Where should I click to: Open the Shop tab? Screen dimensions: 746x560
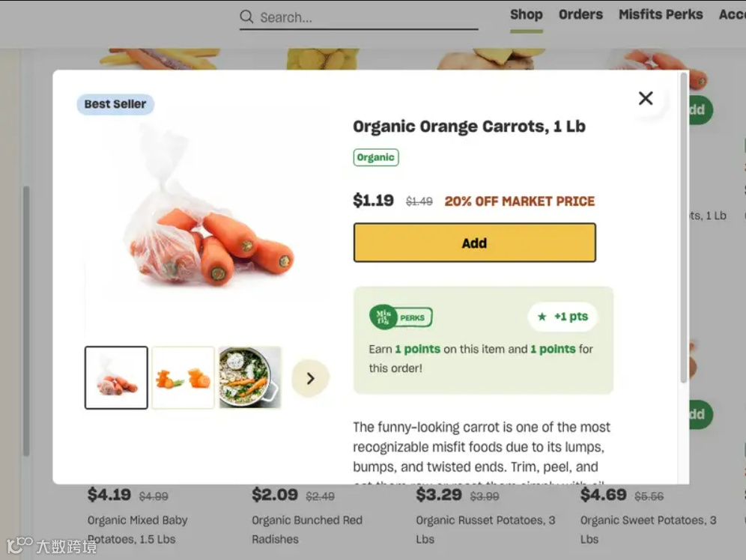point(526,14)
